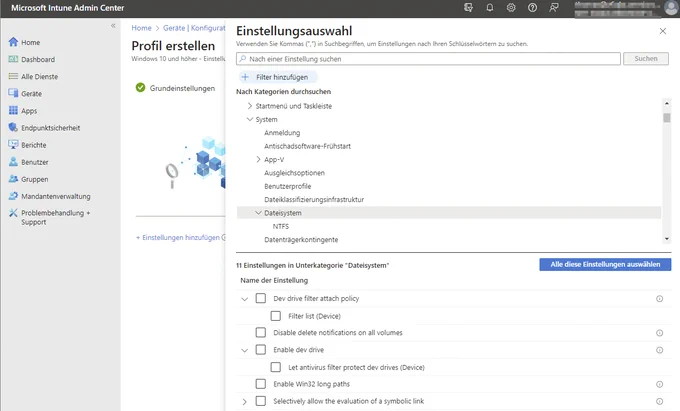
Task: Collapse Enable dev drive row chevron
Action: point(245,350)
